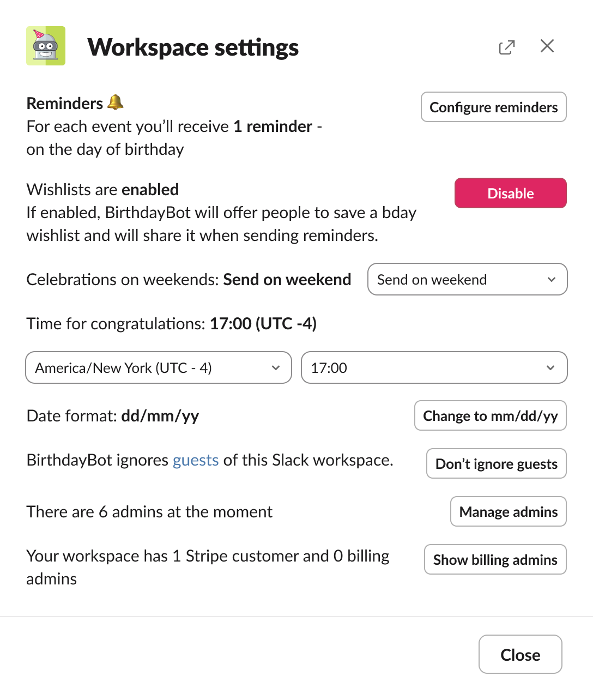Click the BirthdayBot app icon
This screenshot has height=700, width=593.
point(46,46)
